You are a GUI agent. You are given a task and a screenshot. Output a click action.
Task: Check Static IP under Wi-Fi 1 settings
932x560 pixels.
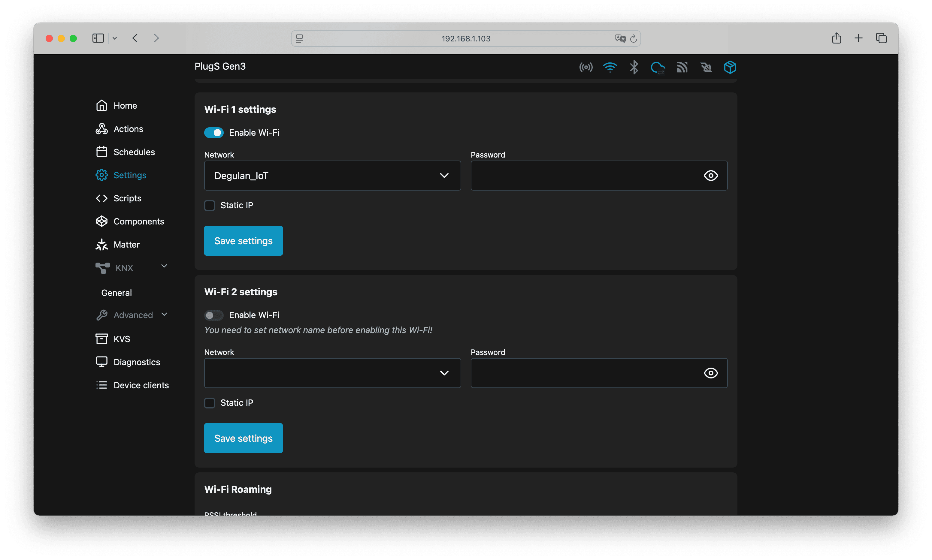210,205
